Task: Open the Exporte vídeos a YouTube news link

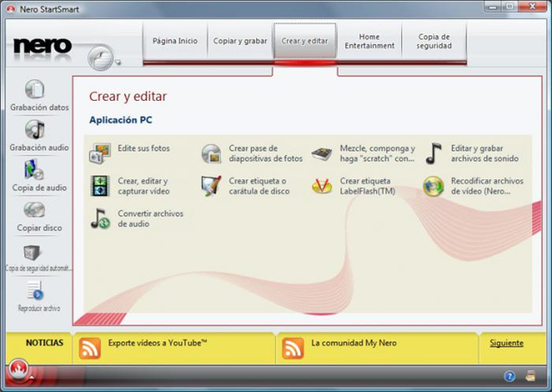Action: [157, 343]
